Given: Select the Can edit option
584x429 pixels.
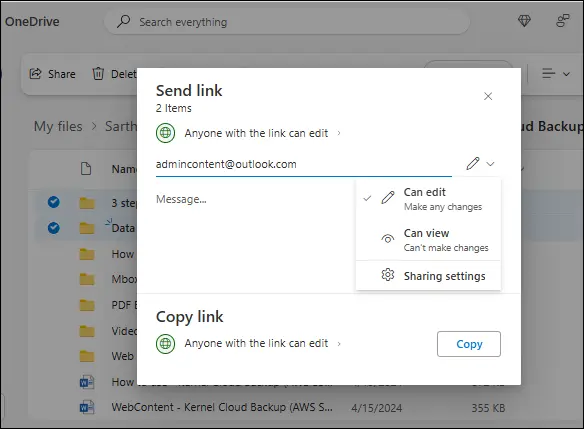Looking at the screenshot, I should pos(428,199).
